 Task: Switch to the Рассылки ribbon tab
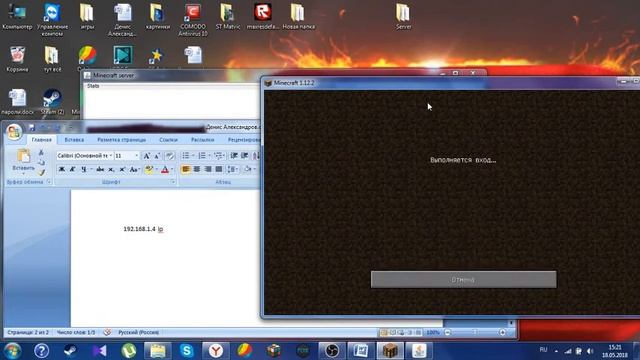(202, 140)
